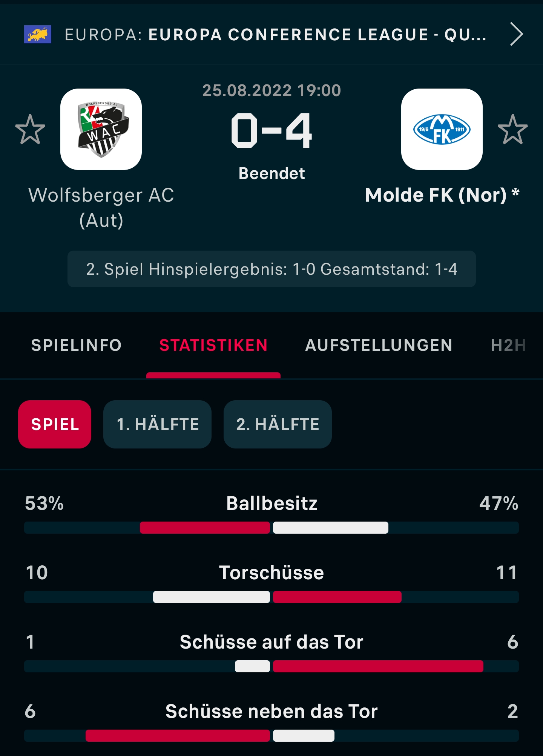Open the Aufstellungen tab

379,345
